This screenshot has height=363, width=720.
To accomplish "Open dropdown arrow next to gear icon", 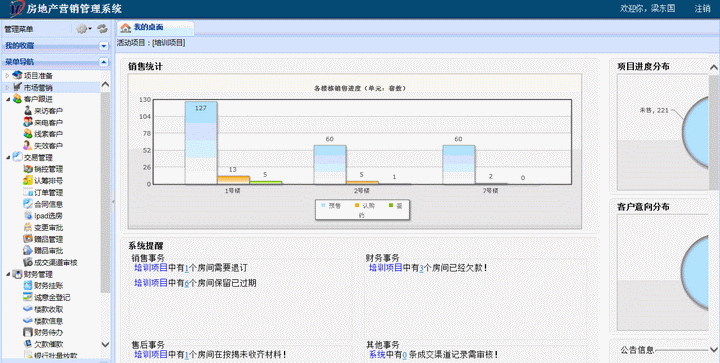I will (x=90, y=29).
